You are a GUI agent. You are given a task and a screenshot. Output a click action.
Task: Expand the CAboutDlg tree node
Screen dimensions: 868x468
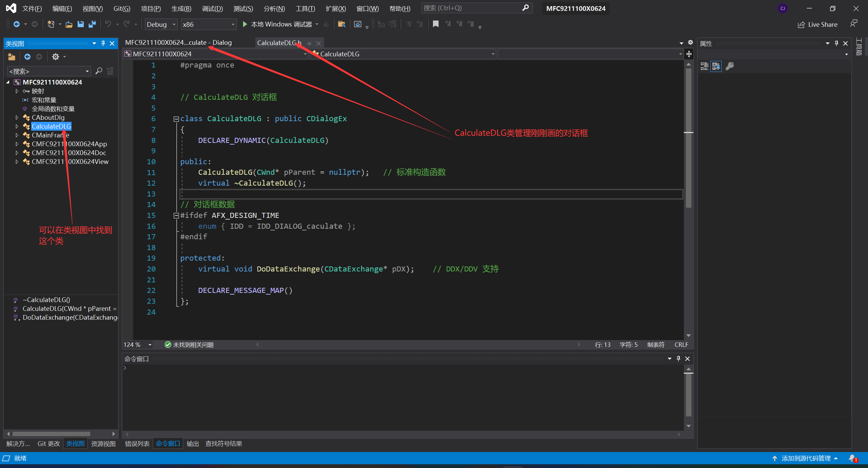(x=17, y=117)
